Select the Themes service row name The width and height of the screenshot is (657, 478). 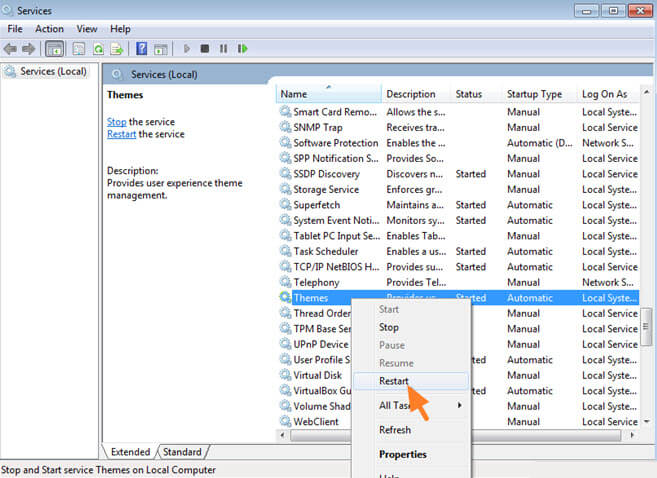(x=310, y=298)
